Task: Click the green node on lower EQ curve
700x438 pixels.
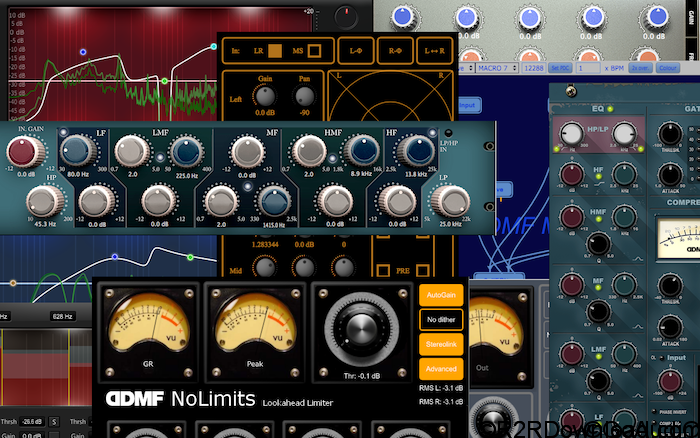Action: coord(190,257)
